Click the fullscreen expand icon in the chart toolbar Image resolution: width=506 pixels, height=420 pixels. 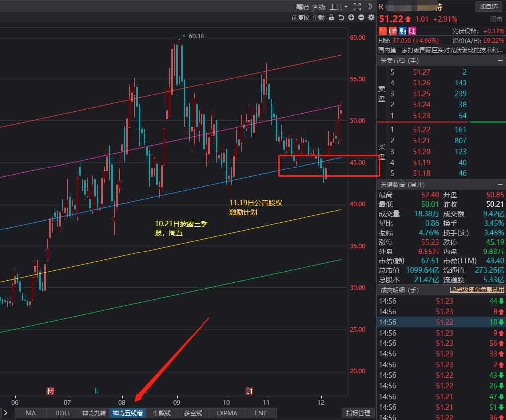click(357, 7)
